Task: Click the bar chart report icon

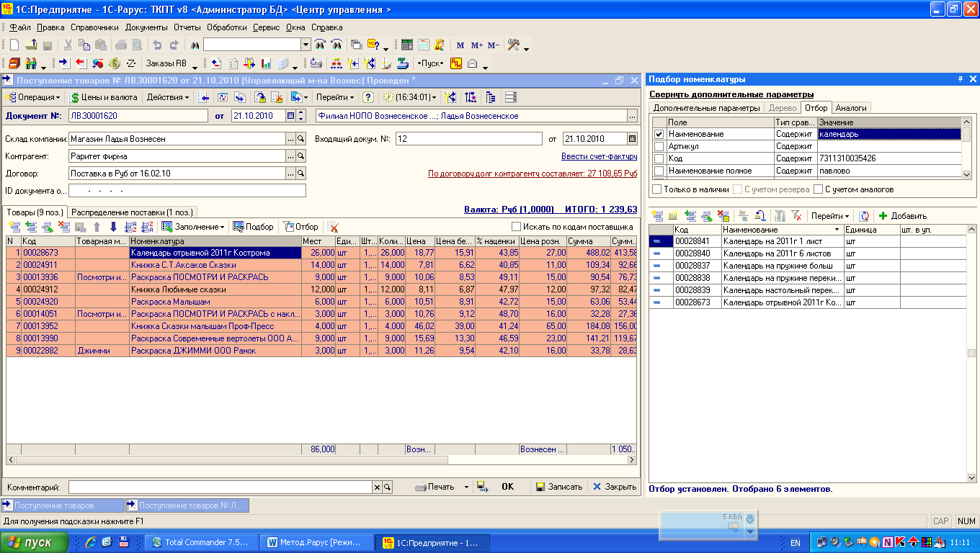Action: (x=267, y=63)
